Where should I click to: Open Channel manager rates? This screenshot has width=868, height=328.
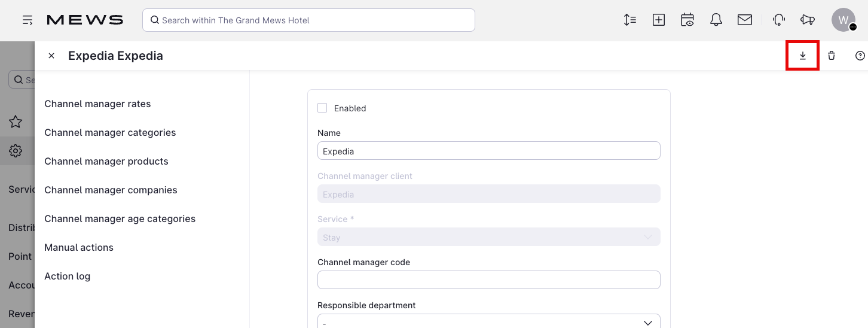pos(97,104)
